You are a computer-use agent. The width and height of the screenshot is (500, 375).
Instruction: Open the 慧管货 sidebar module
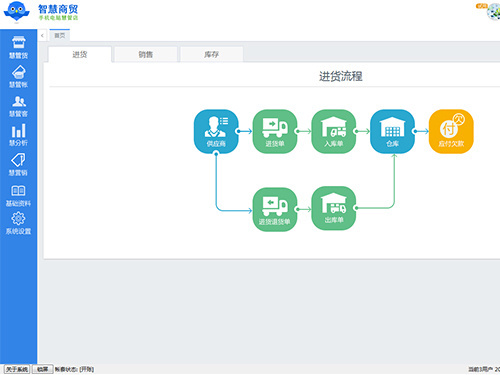pyautogui.click(x=18, y=48)
